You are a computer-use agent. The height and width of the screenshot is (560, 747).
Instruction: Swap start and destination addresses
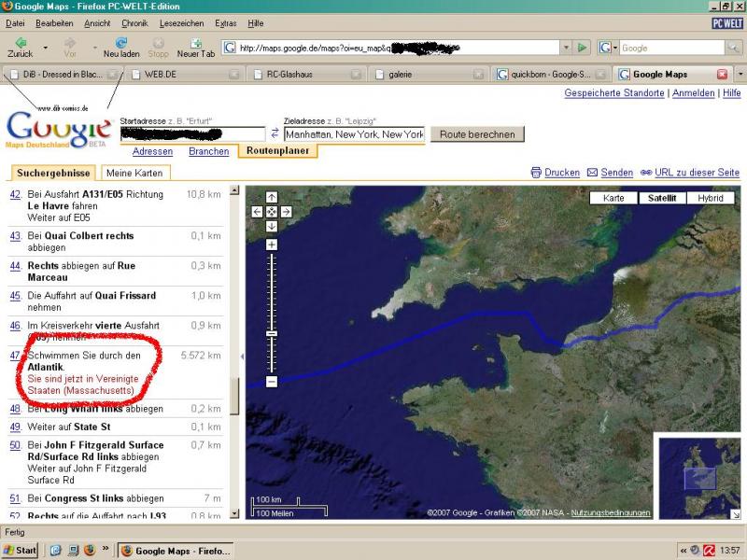click(275, 134)
